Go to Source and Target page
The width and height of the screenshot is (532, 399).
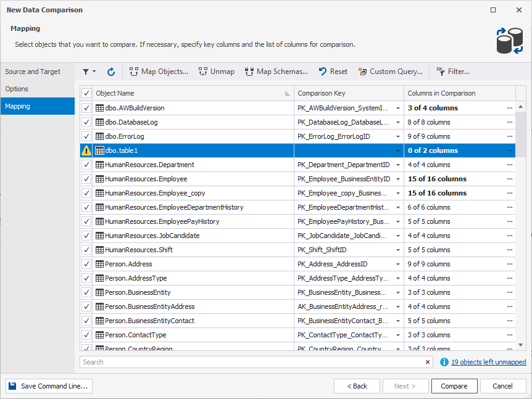tap(34, 71)
